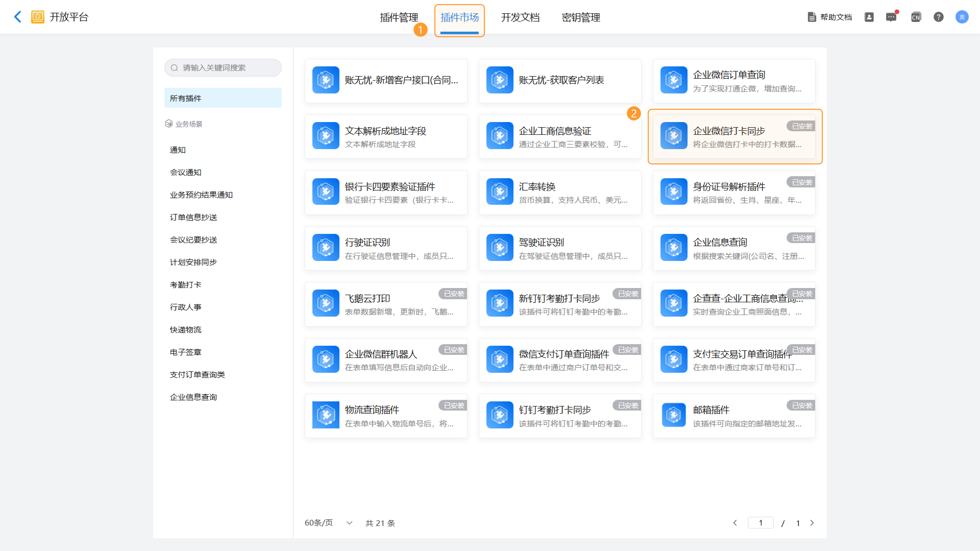Click the 邮箱插件 icon

point(674,415)
